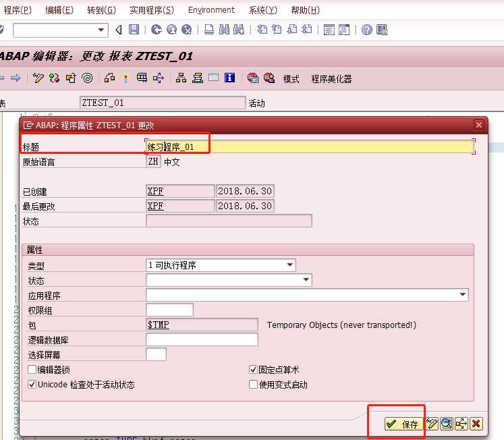Image resolution: width=504 pixels, height=440 pixels.
Task: Click the XPF link in 最后更改 row
Action: (x=156, y=206)
